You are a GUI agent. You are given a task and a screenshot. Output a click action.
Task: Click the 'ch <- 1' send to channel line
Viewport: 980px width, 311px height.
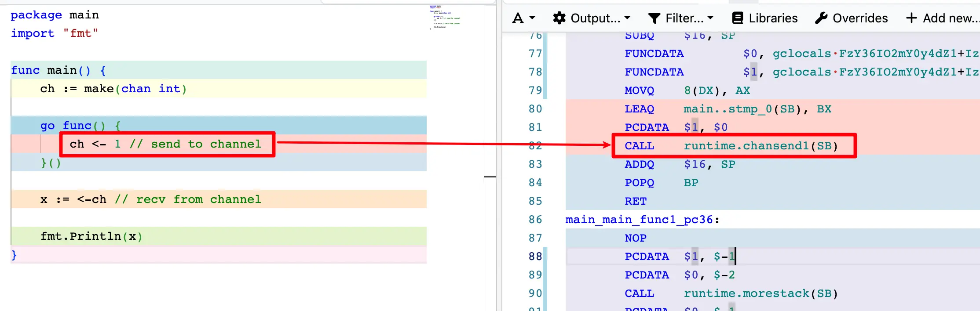pyautogui.click(x=165, y=144)
